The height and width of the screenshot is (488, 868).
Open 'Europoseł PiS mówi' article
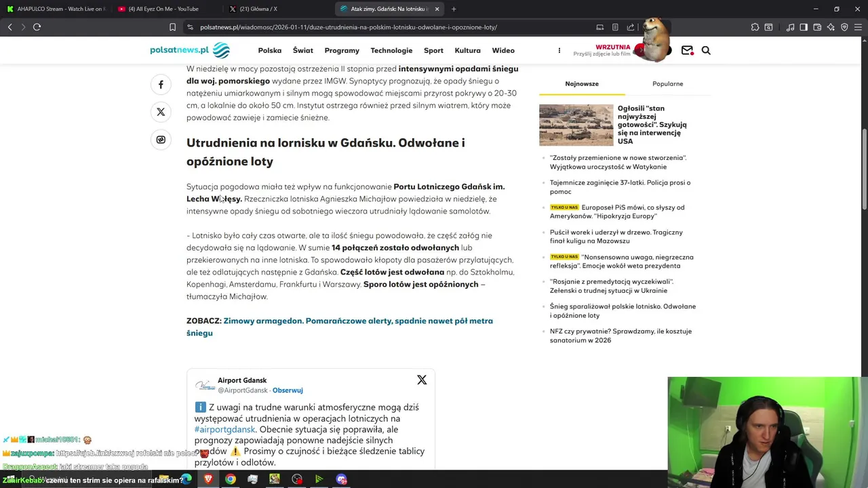click(x=617, y=211)
